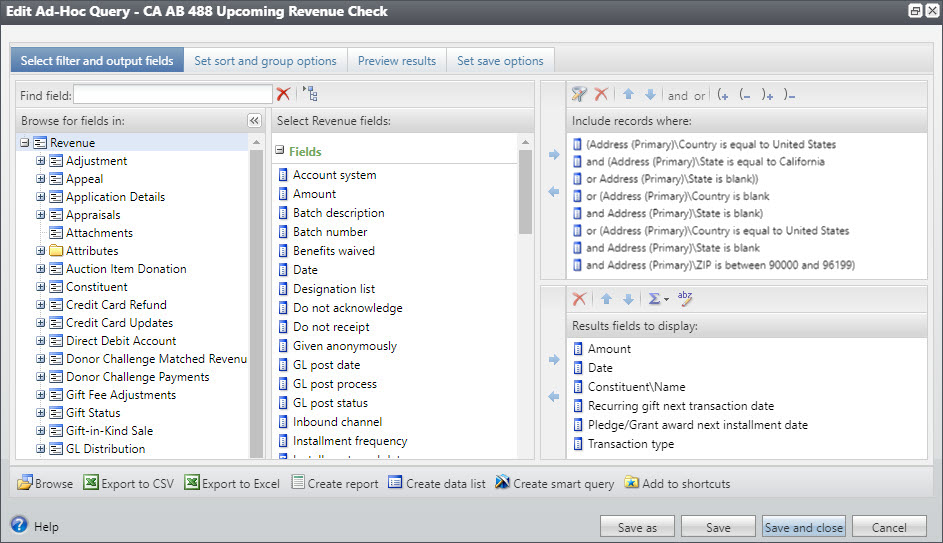
Task: Remove selected filter with red X
Action: tap(601, 94)
